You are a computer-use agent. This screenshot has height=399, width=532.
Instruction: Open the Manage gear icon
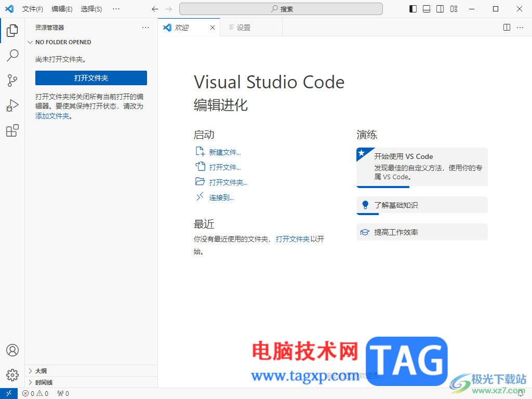[x=12, y=375]
